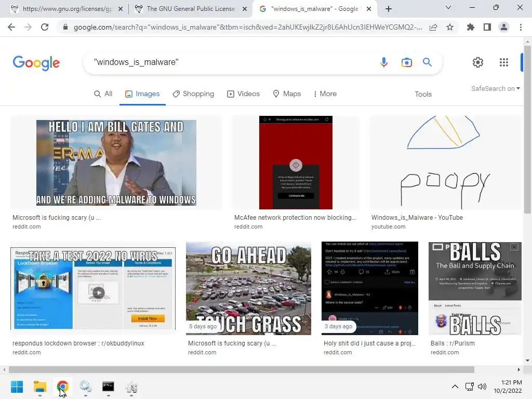Go to Google home via logo
The height and width of the screenshot is (399, 532).
[x=36, y=63]
